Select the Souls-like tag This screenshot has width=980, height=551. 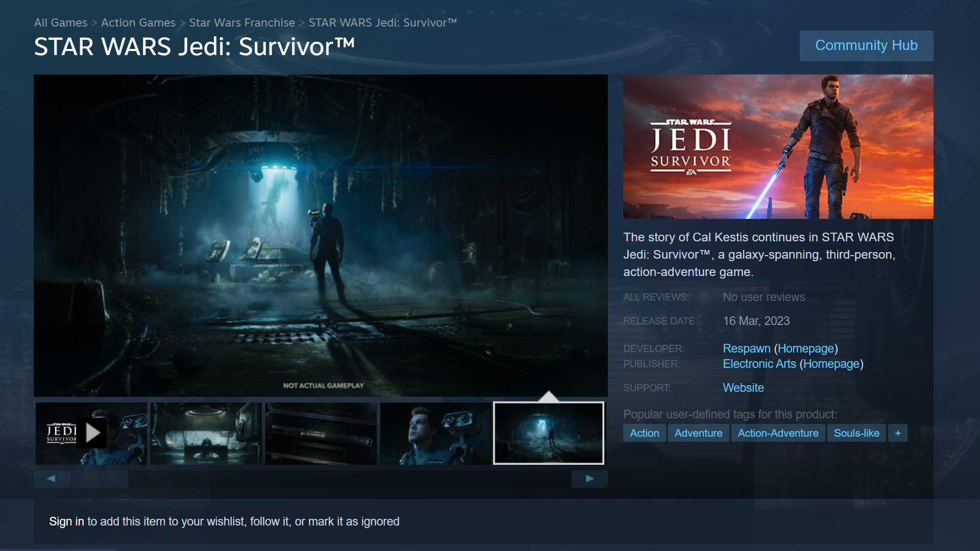point(856,433)
